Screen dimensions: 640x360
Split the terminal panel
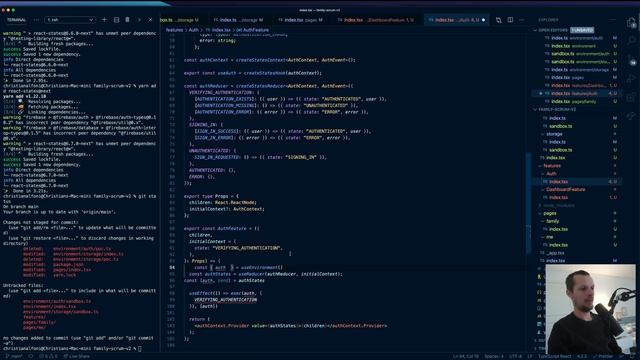[x=116, y=20]
